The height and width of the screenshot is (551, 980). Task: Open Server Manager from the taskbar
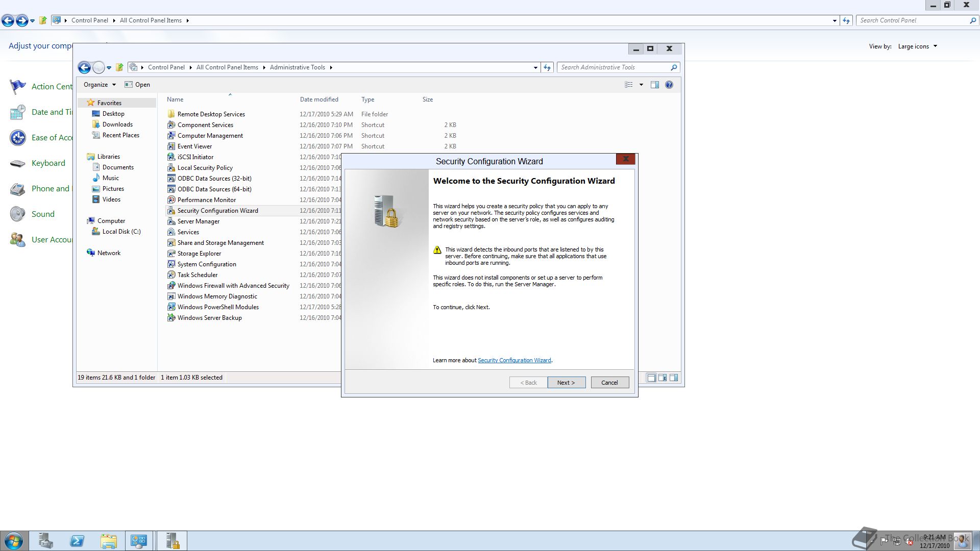[x=46, y=541]
